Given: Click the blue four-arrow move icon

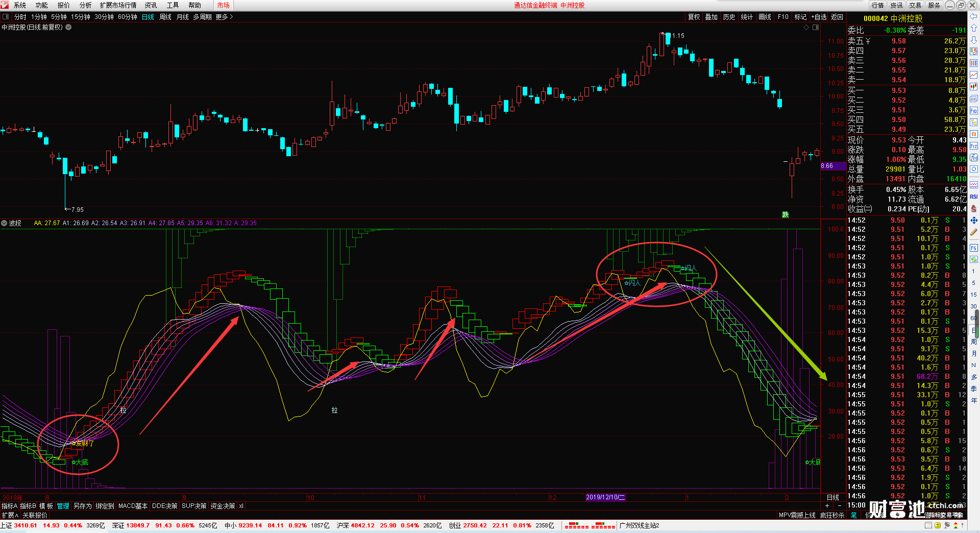Looking at the screenshot, I should [x=974, y=221].
